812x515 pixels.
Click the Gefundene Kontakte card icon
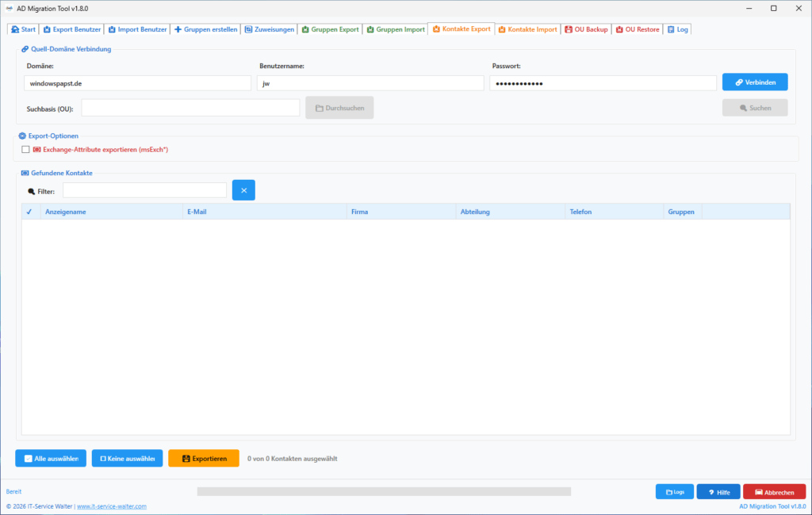(x=25, y=173)
